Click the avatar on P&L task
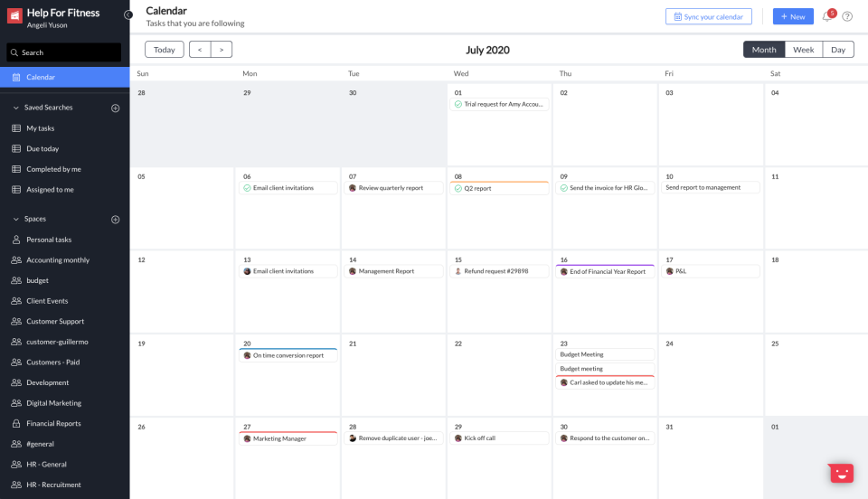 coord(670,271)
